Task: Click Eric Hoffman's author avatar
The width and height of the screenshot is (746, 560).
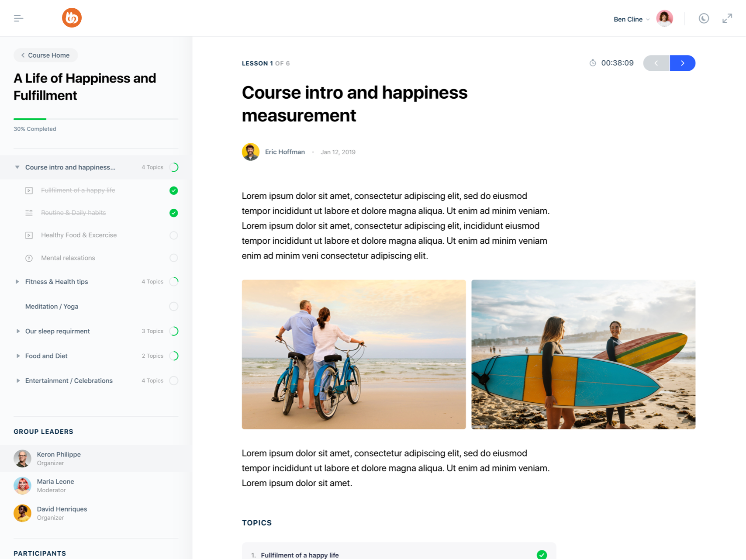Action: click(251, 152)
